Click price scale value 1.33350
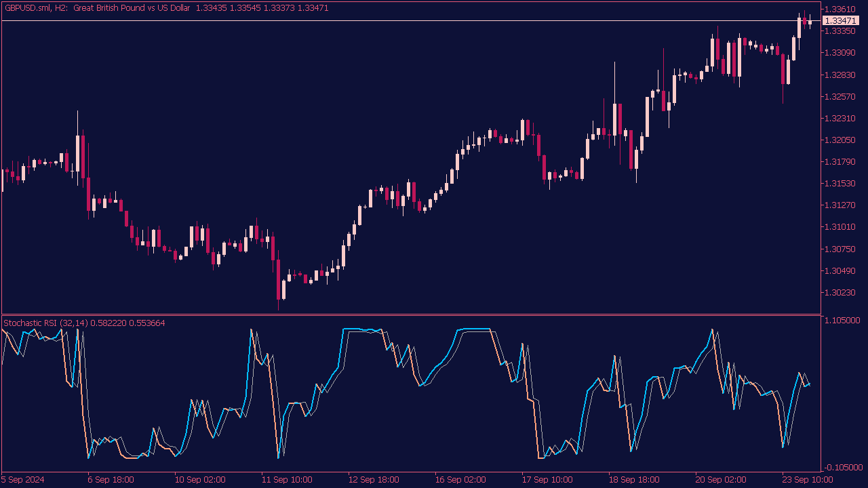The width and height of the screenshot is (868, 488). click(x=841, y=30)
